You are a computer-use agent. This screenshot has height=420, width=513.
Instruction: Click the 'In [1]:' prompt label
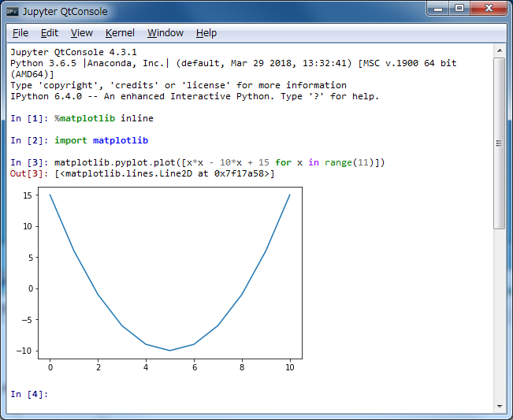(29, 118)
